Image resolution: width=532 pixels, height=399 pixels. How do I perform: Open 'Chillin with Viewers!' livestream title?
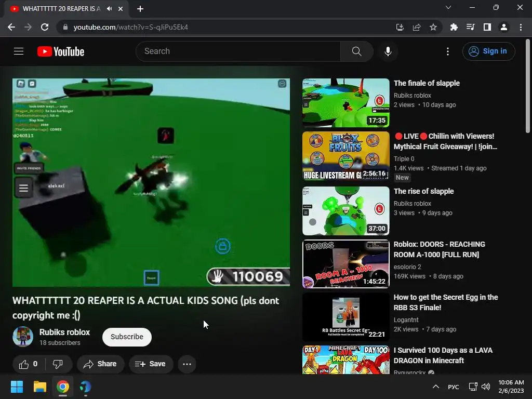[x=445, y=141]
